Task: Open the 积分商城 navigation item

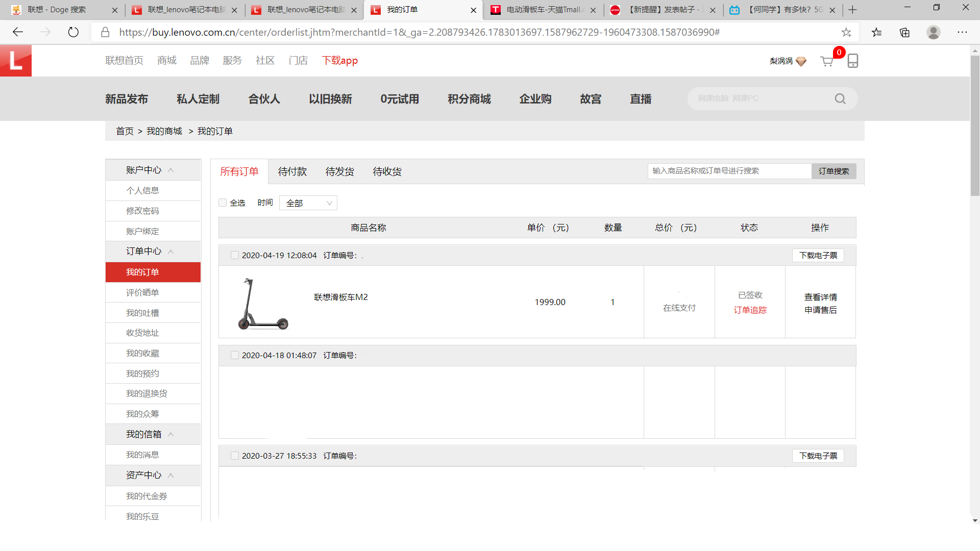Action: click(469, 99)
